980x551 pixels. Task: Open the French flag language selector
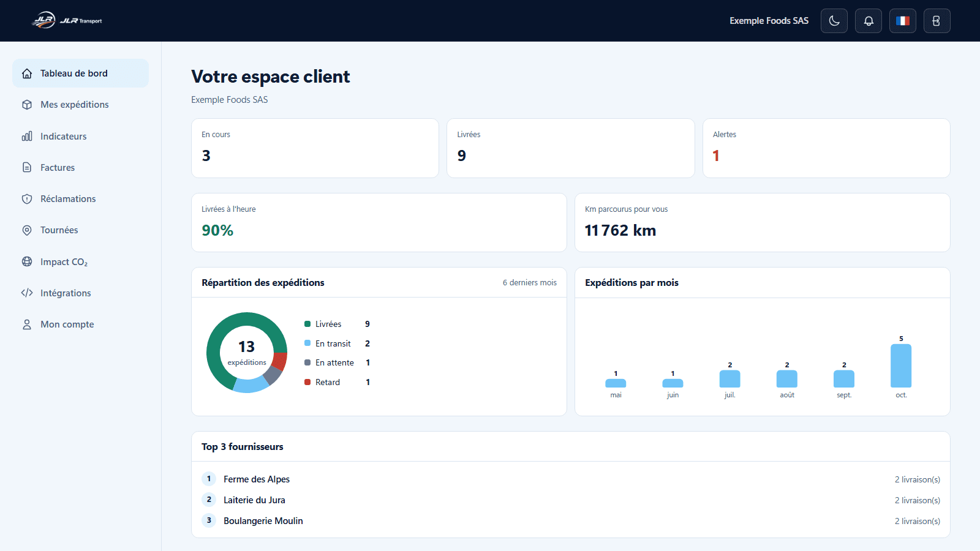click(903, 21)
